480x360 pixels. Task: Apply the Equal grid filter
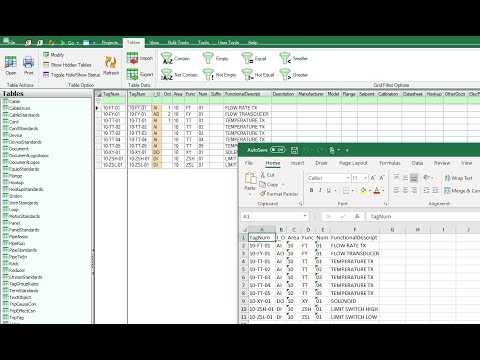click(x=254, y=58)
